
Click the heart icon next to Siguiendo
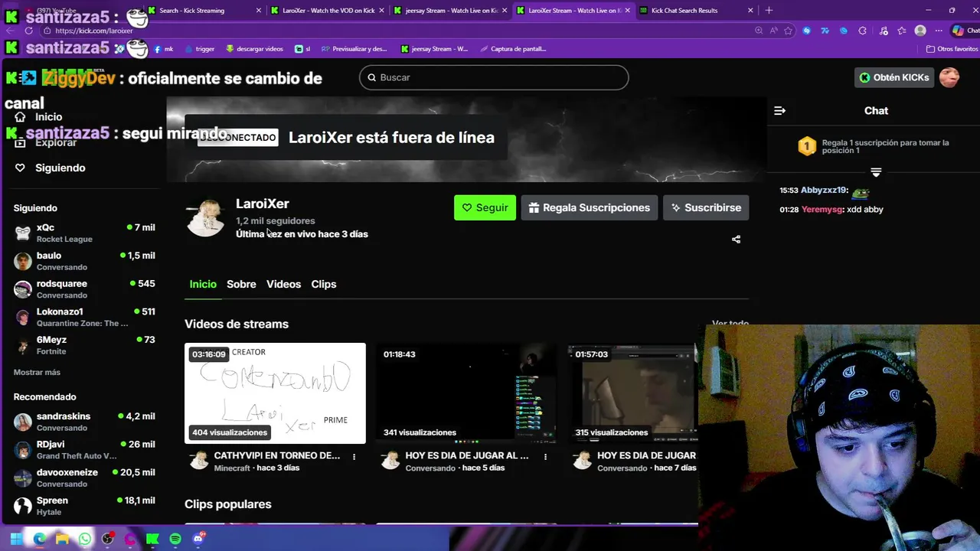20,168
